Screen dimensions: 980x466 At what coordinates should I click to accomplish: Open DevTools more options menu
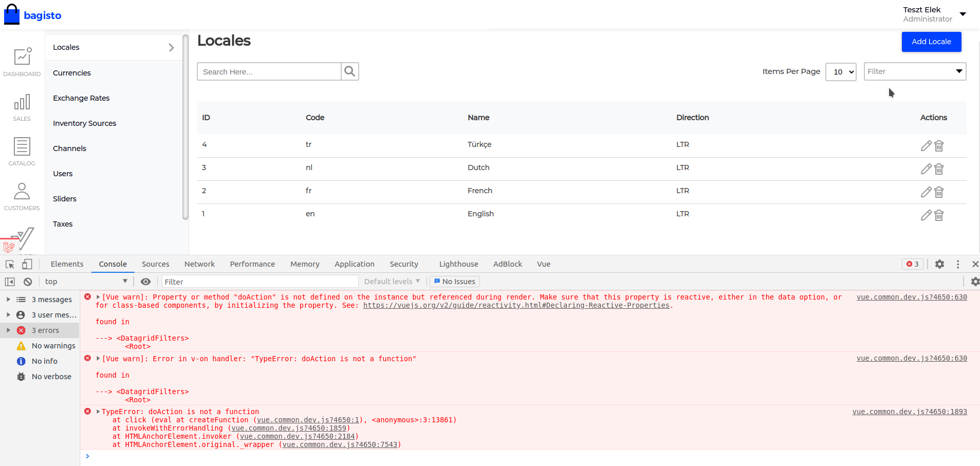(x=958, y=264)
